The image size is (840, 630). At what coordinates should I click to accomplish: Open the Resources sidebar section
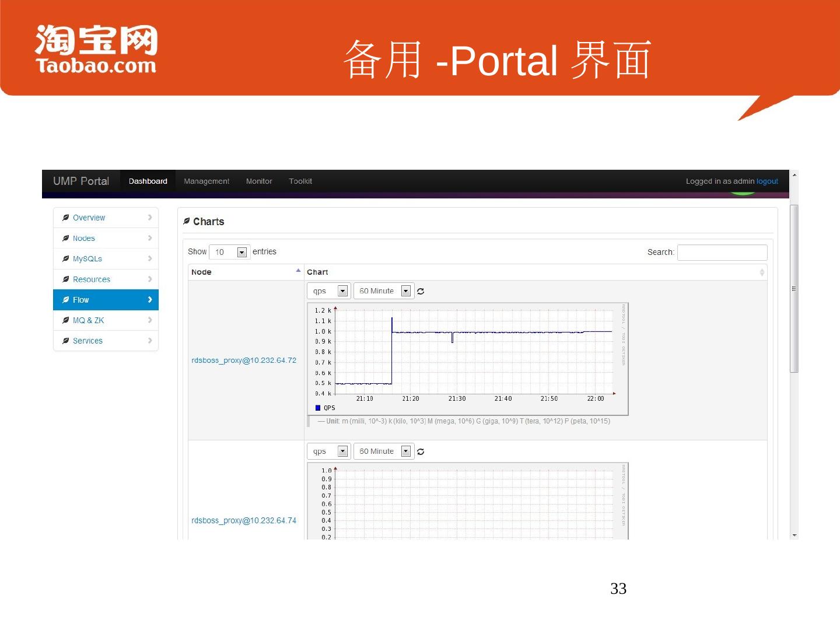coord(106,279)
